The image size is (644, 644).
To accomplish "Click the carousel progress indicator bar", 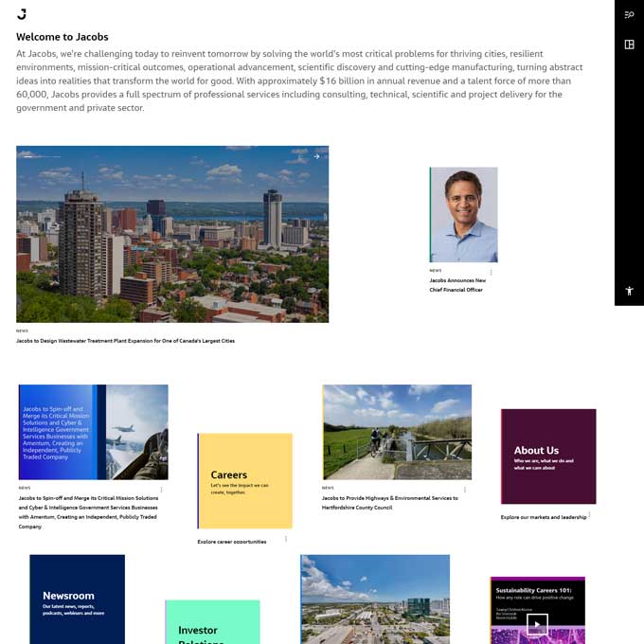I will 42,156.
